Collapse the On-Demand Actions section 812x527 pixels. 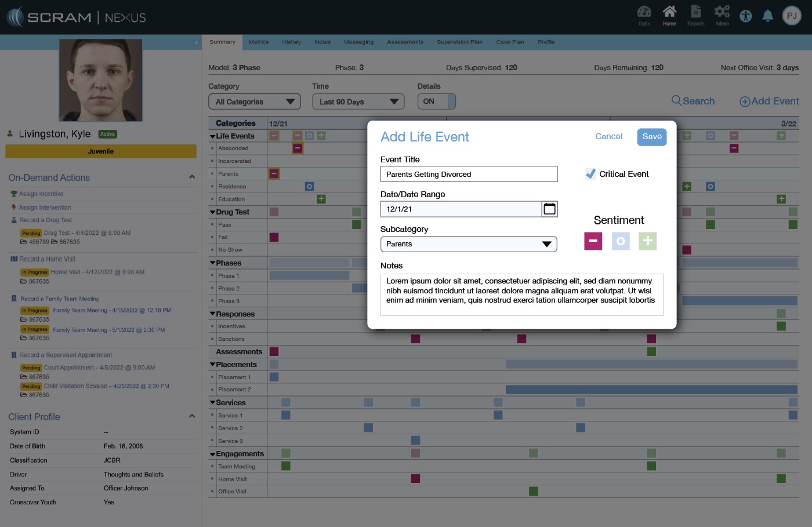[x=192, y=177]
